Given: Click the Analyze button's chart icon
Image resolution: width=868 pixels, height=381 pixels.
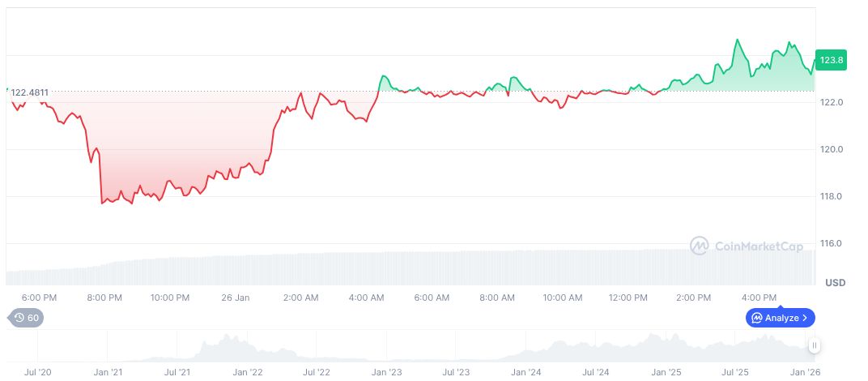Looking at the screenshot, I should (756, 318).
